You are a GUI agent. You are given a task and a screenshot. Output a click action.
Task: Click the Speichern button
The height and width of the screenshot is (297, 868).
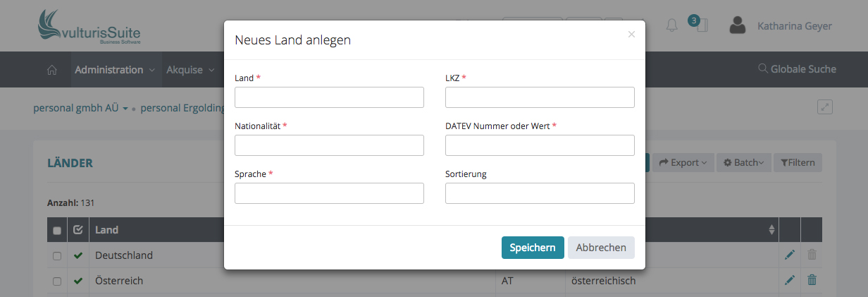coord(533,248)
